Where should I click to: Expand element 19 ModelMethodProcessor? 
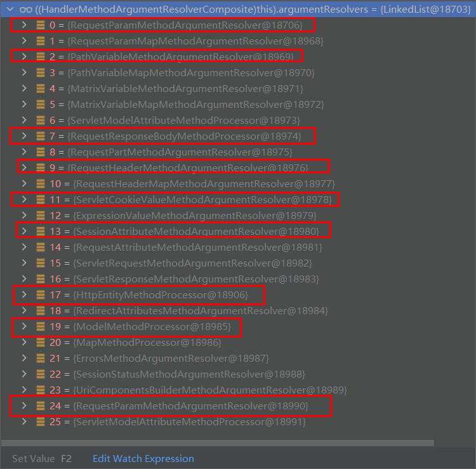tap(24, 326)
